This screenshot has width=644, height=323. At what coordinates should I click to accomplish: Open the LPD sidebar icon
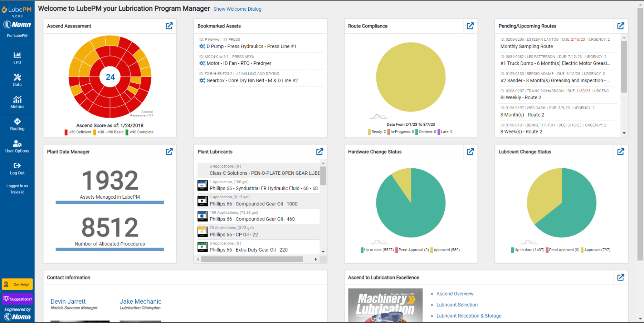(x=17, y=58)
